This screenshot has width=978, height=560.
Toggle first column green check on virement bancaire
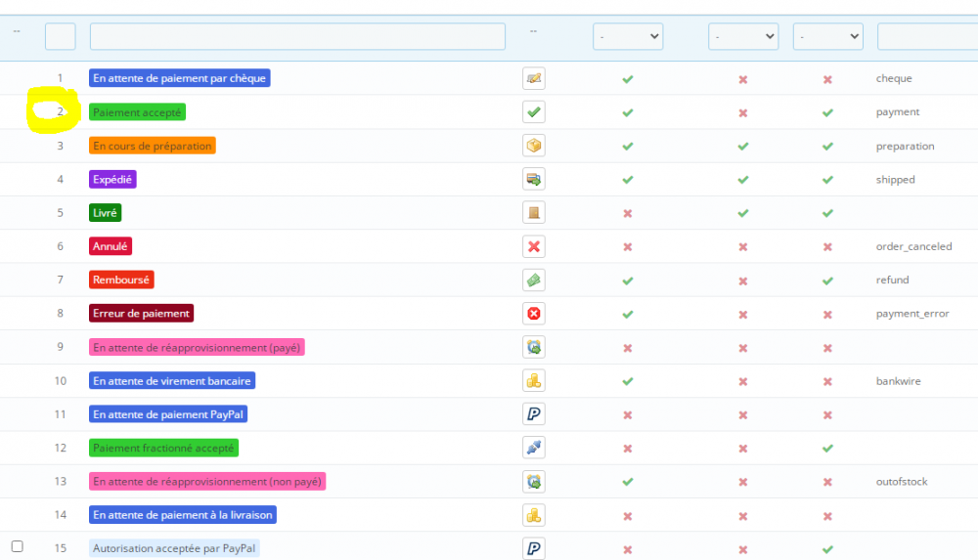(x=628, y=381)
